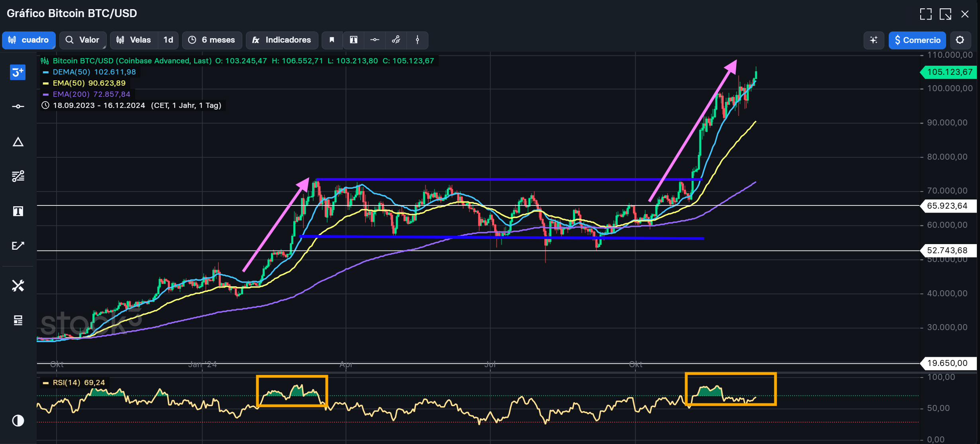
Task: Click the Valor search button
Action: pos(82,40)
